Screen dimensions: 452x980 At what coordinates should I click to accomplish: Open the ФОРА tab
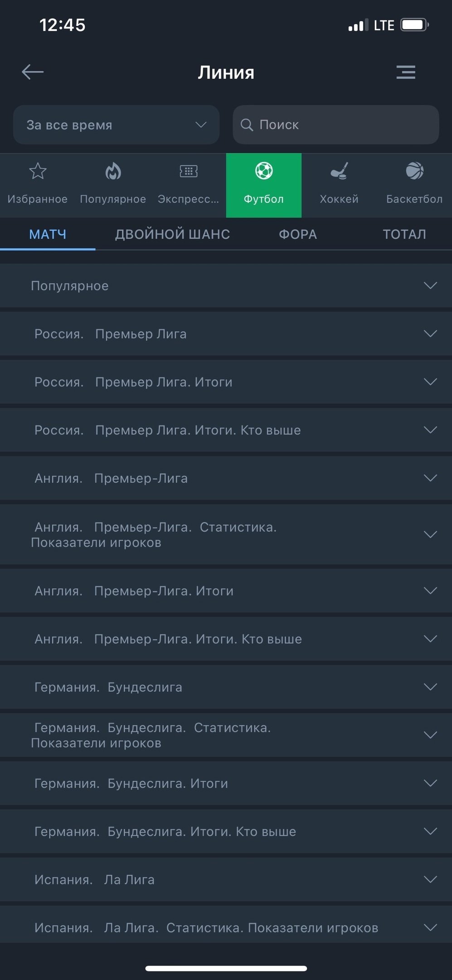pos(297,234)
